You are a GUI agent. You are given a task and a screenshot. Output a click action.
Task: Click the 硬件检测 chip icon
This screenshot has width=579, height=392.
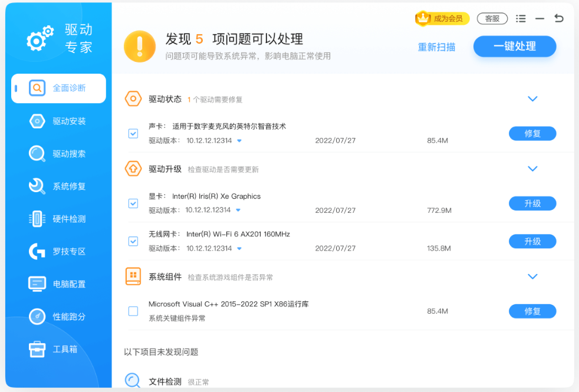tap(37, 219)
